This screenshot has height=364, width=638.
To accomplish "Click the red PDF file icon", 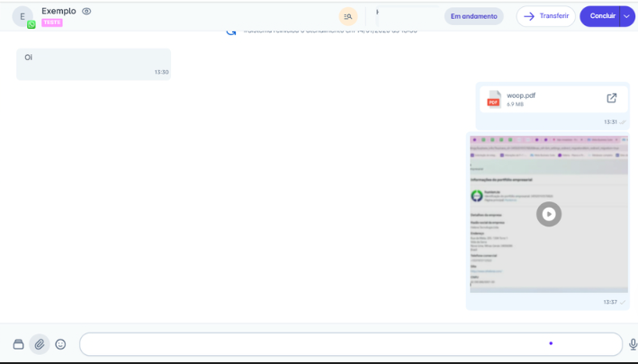I will click(493, 99).
